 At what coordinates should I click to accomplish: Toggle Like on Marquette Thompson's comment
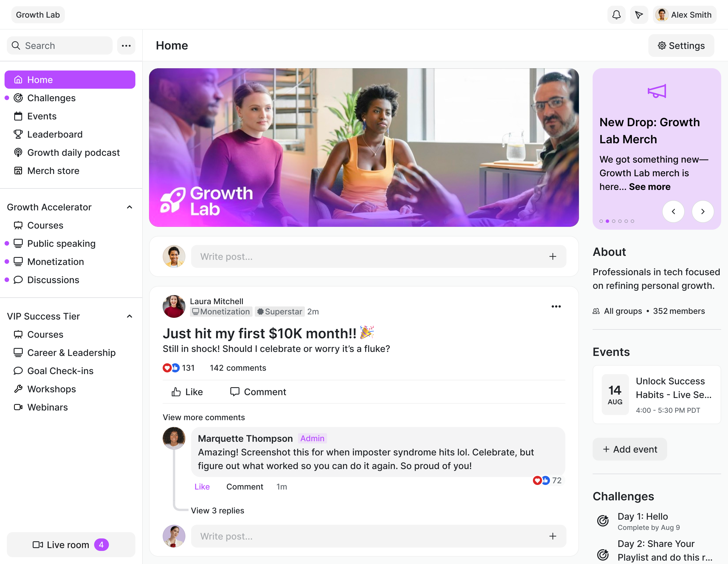click(202, 487)
